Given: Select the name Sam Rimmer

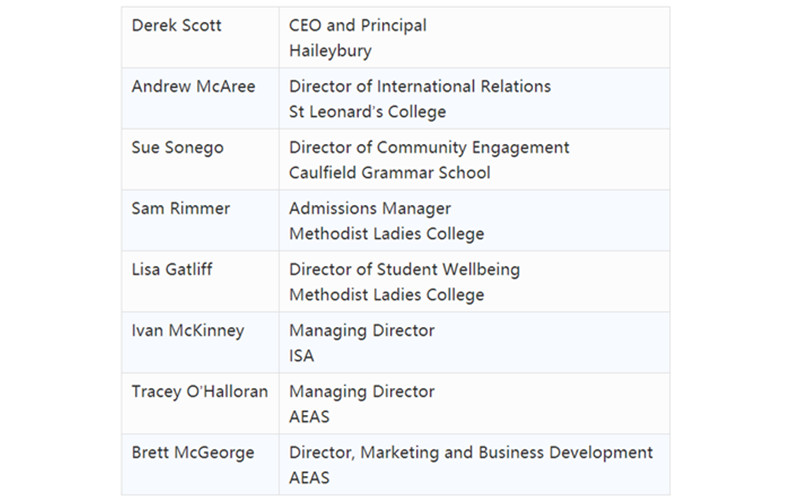Looking at the screenshot, I should pyautogui.click(x=180, y=208).
